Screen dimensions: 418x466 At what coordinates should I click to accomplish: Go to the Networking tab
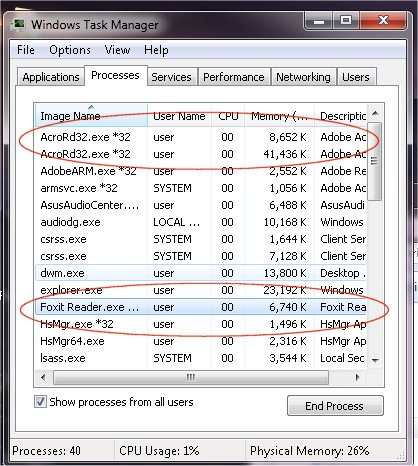tap(303, 77)
